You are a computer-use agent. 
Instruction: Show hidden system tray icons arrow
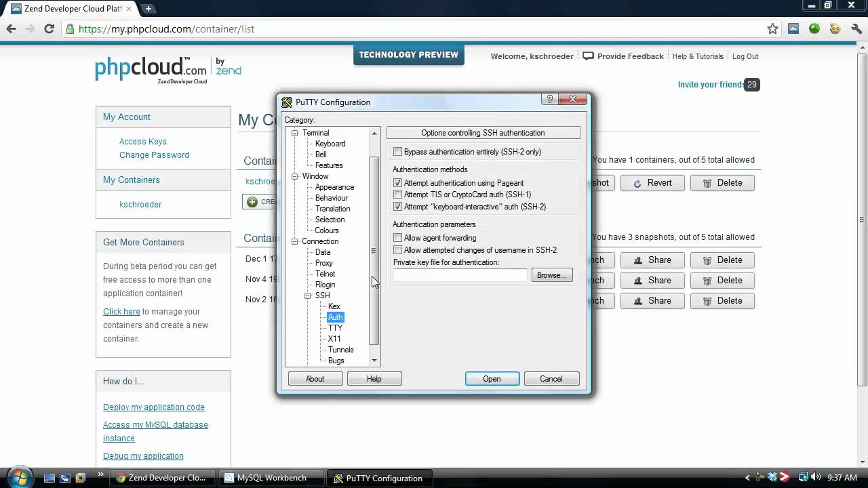click(748, 478)
